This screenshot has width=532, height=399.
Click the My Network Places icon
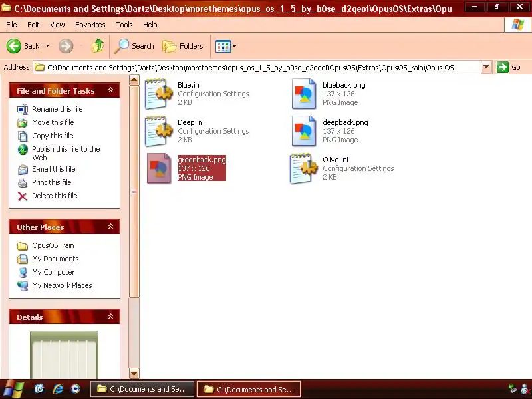[23, 286]
